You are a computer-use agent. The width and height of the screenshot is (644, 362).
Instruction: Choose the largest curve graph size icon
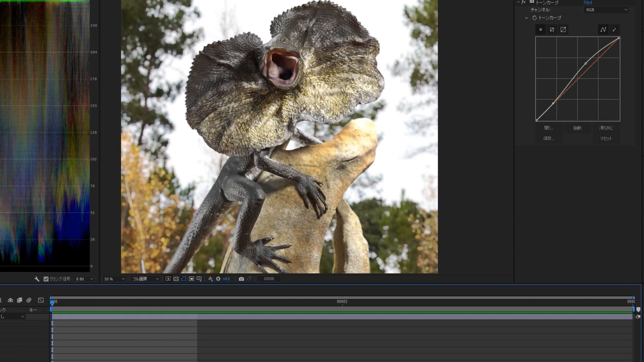coord(563,29)
